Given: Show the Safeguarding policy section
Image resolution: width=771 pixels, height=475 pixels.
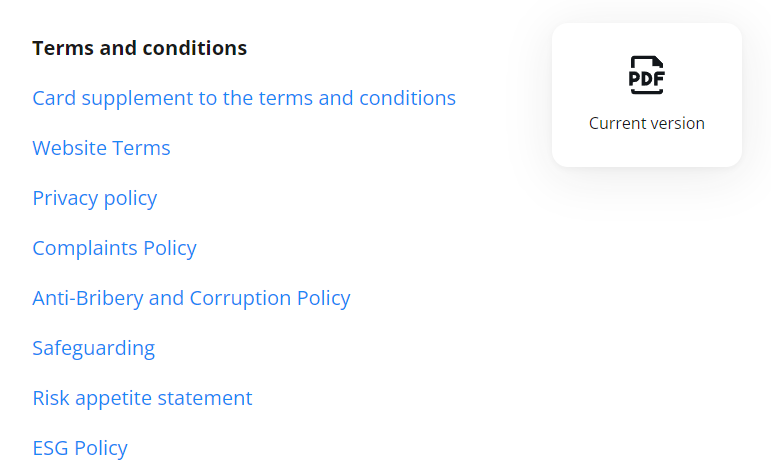Looking at the screenshot, I should (93, 348).
